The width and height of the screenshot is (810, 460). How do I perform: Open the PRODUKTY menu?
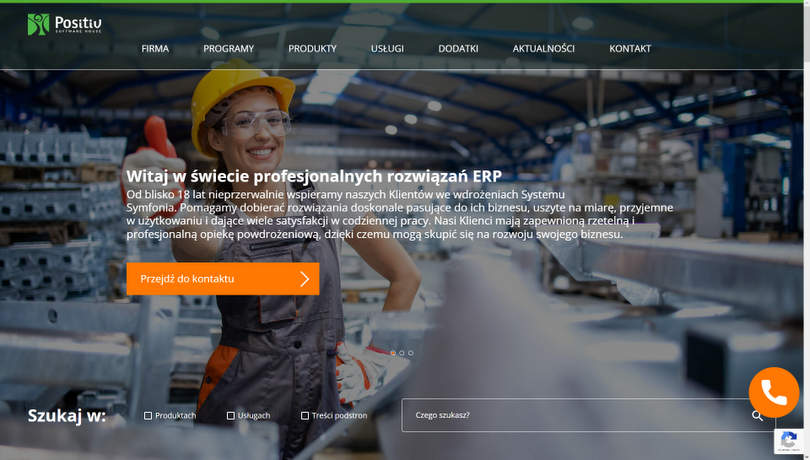312,49
